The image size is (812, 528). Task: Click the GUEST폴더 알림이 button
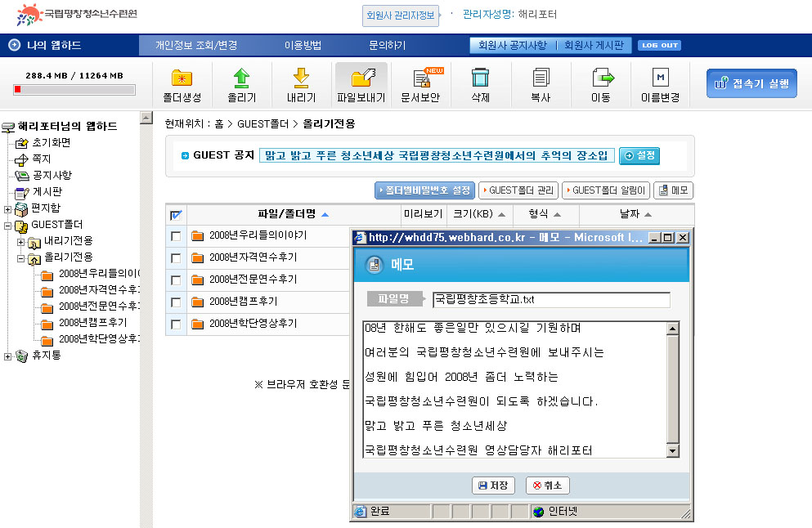[606, 190]
